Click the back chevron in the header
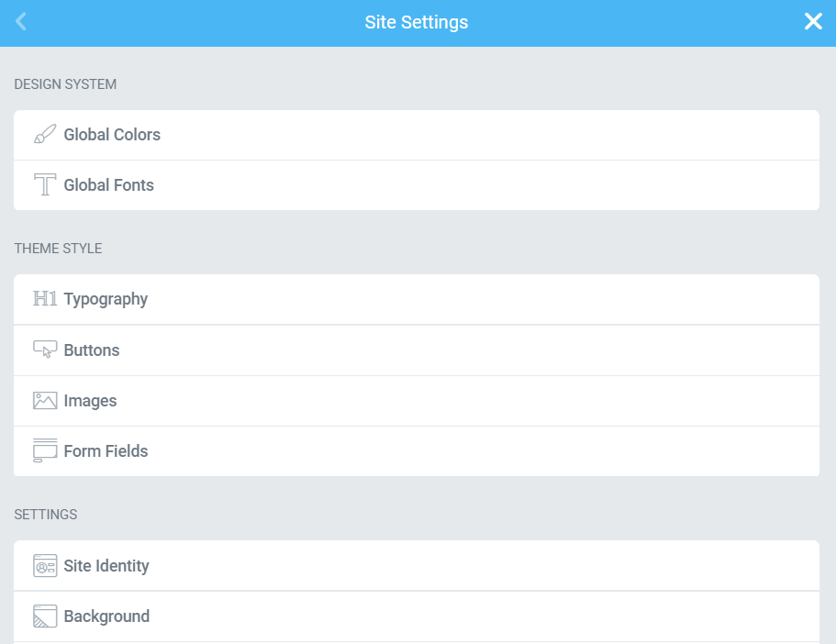This screenshot has width=836, height=644. pos(20,21)
